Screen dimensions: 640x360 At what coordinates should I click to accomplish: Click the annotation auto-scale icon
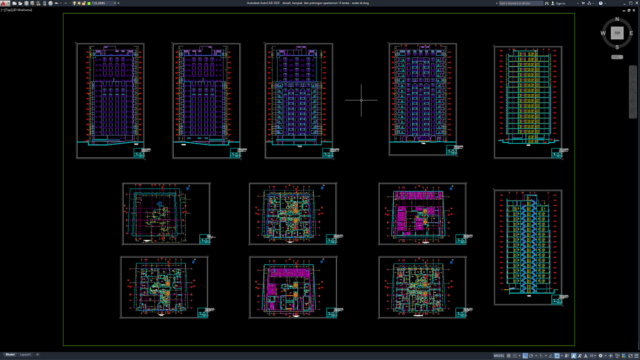tap(580, 356)
